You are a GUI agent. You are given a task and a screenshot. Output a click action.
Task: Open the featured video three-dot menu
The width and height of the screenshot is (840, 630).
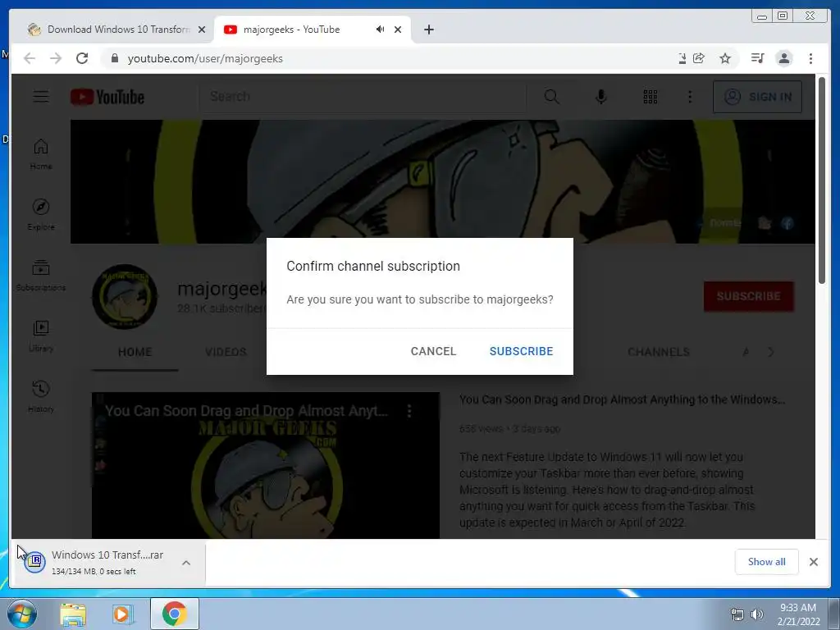tap(409, 411)
